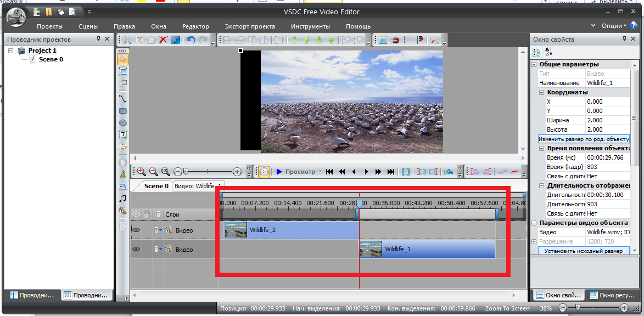Select the Rectangle shape tool
Screen dimensions: 644x316
[x=123, y=111]
